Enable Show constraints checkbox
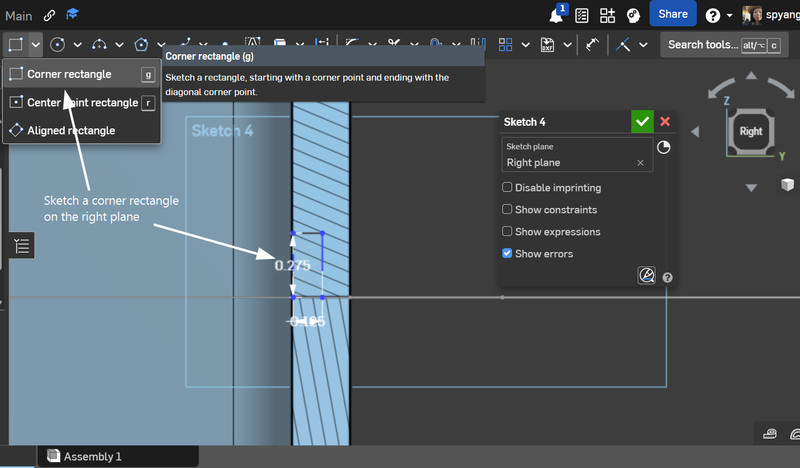 pyautogui.click(x=507, y=209)
